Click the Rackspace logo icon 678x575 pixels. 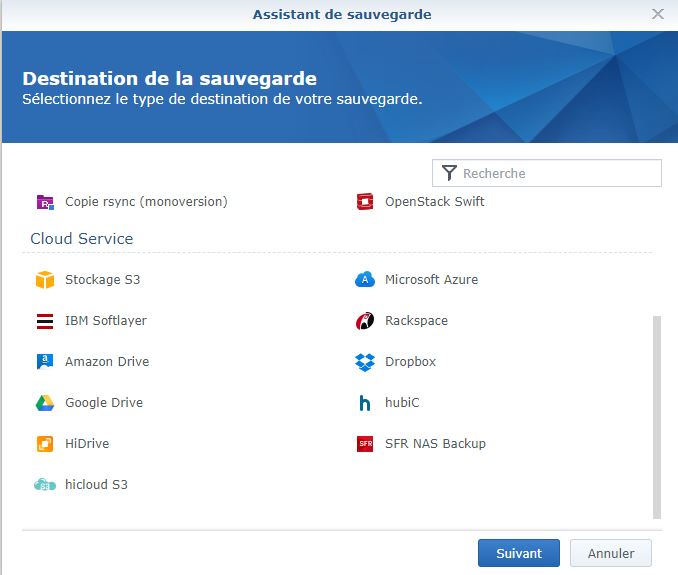coord(365,321)
